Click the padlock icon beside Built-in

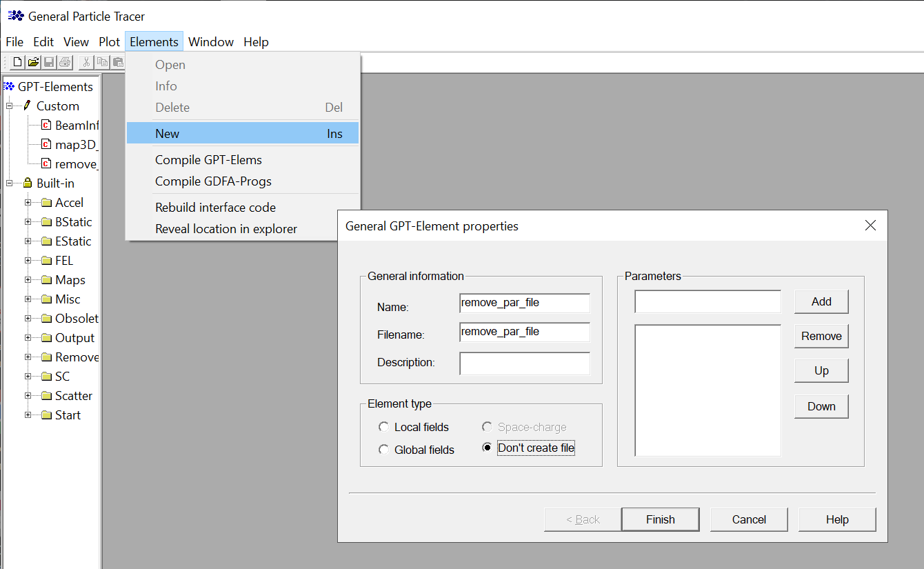click(x=28, y=183)
